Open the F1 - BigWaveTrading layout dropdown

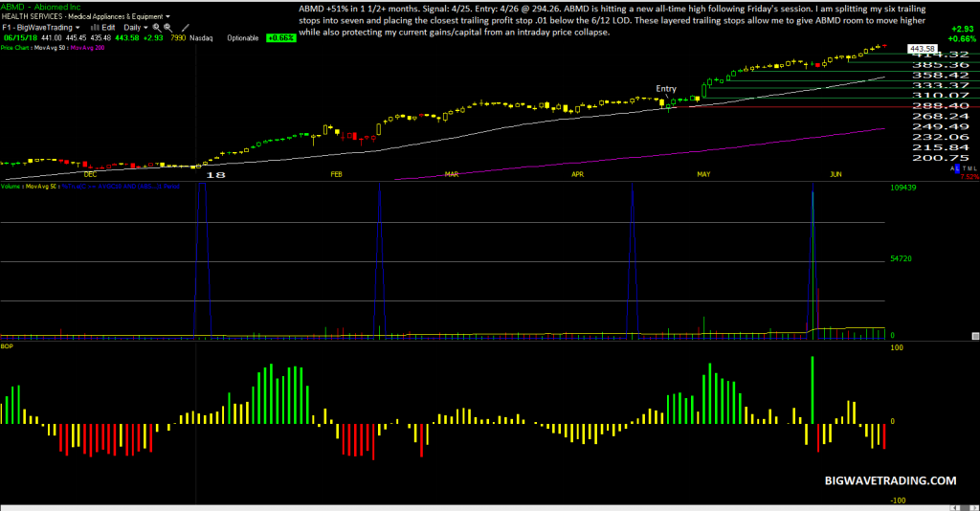coord(40,28)
